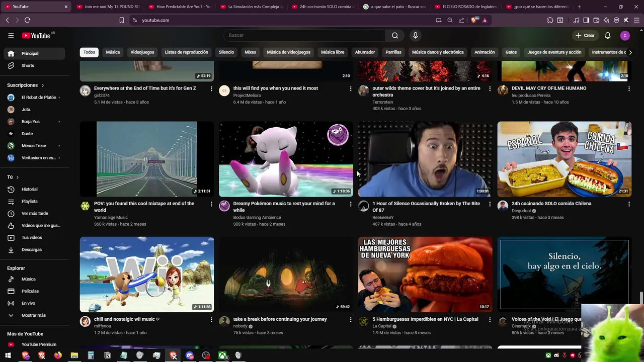Bookmark this page using the bookmark icon
The width and height of the screenshot is (644, 362).
pyautogui.click(x=122, y=20)
